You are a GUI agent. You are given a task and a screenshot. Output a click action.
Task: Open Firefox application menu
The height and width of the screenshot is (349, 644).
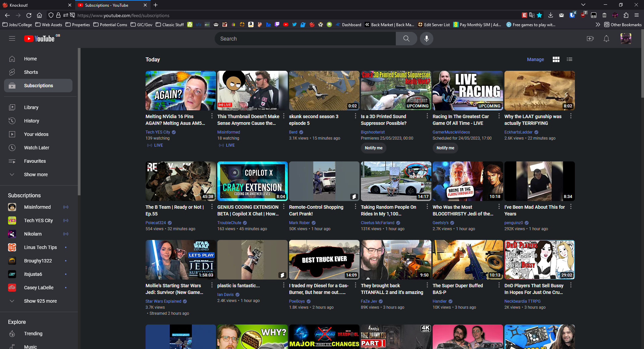click(x=637, y=15)
